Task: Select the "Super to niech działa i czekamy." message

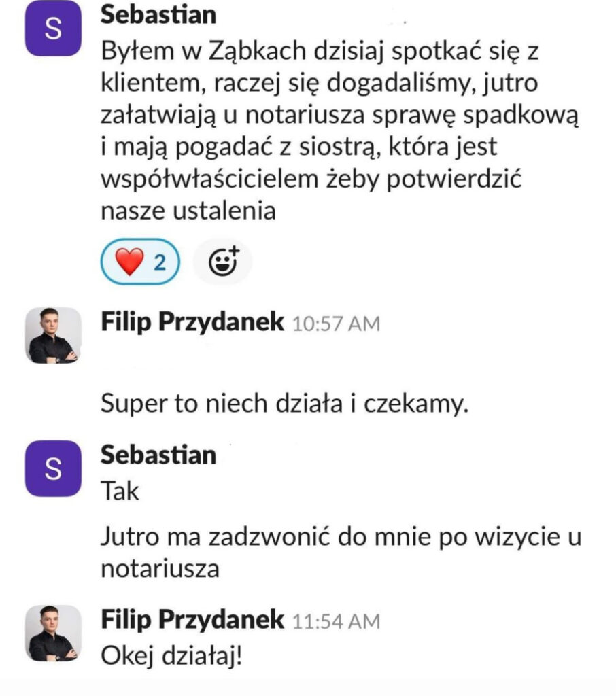Action: pos(285,404)
